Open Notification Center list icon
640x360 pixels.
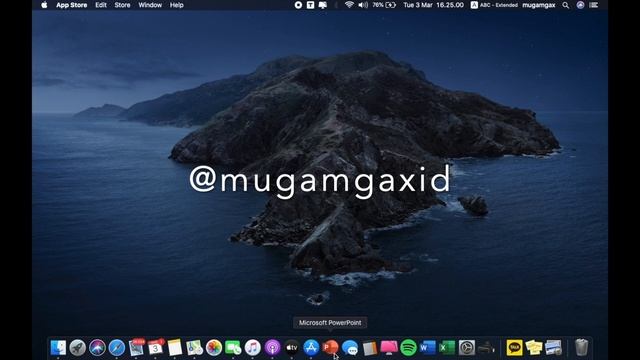click(594, 5)
